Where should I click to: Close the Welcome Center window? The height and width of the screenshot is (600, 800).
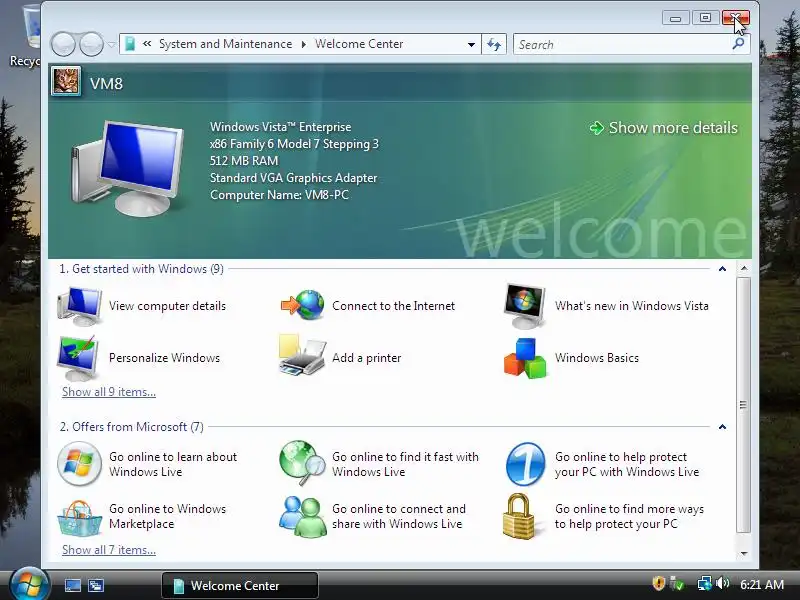tap(736, 18)
